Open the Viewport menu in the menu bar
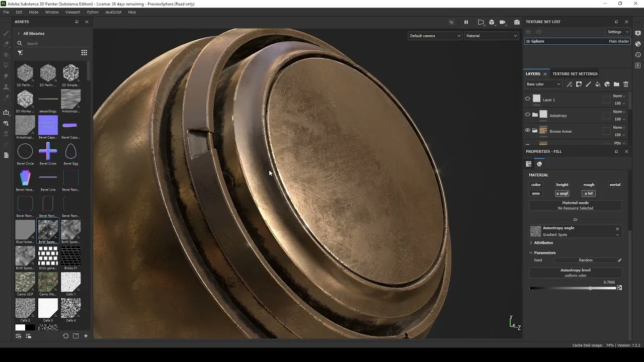The height and width of the screenshot is (362, 644). (72, 12)
